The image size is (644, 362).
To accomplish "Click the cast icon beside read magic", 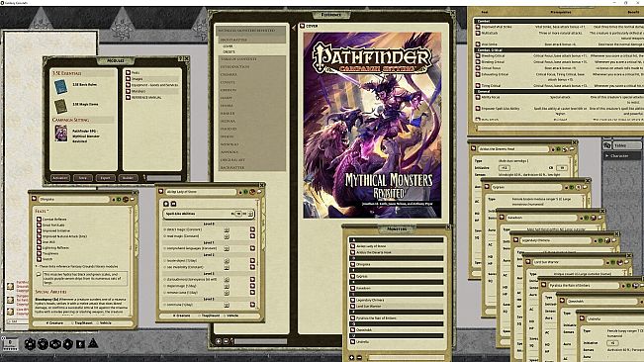I will click(x=227, y=236).
